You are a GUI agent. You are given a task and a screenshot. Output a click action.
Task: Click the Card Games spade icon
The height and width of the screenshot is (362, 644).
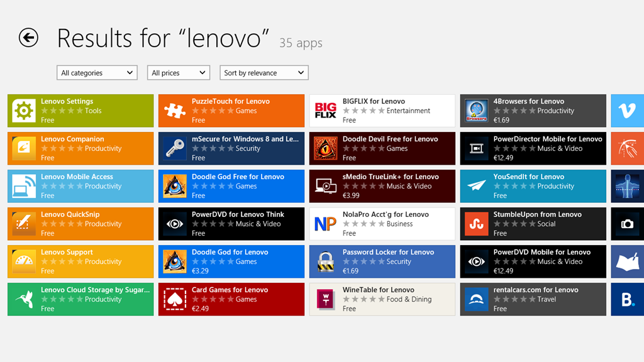[175, 299]
